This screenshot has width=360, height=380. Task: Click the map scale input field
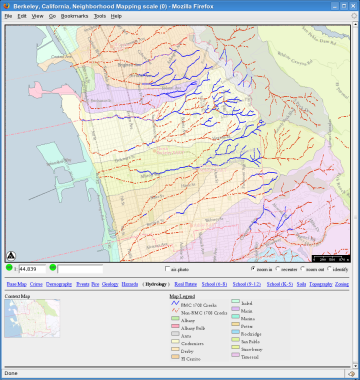tap(32, 269)
